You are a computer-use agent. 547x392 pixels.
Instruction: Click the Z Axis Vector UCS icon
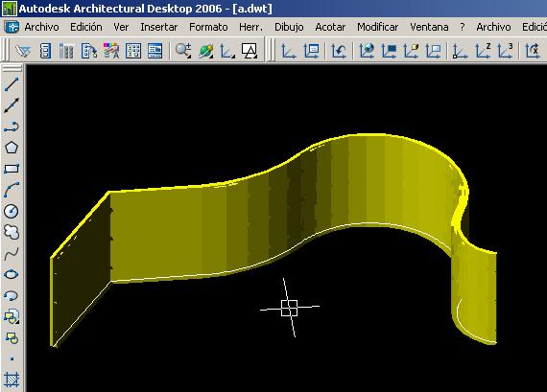(483, 51)
